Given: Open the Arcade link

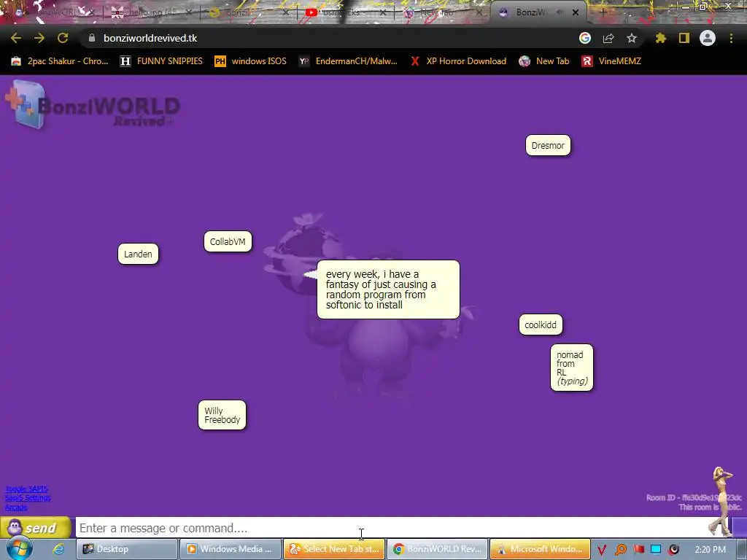Looking at the screenshot, I should click(16, 507).
